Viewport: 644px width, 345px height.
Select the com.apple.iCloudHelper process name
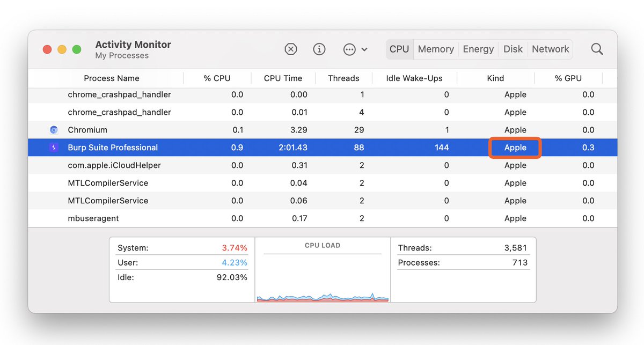(x=114, y=165)
